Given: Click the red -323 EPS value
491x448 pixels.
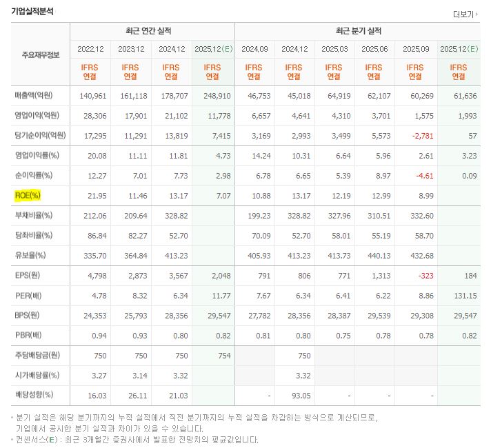Looking at the screenshot, I should (426, 276).
